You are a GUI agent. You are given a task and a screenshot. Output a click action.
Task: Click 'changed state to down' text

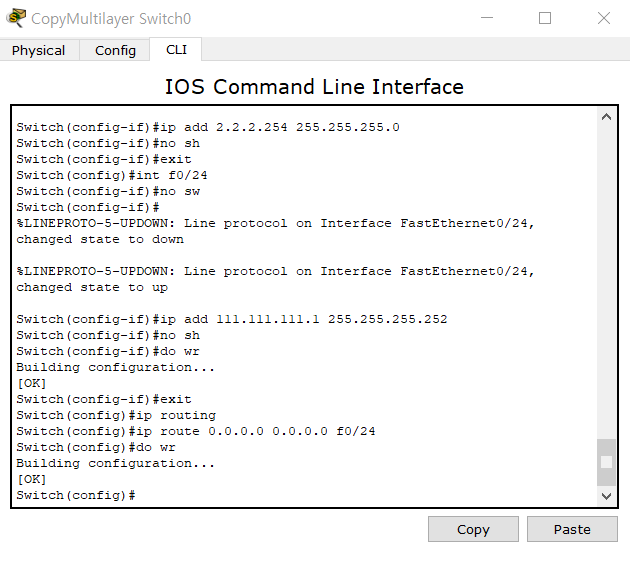tap(100, 239)
